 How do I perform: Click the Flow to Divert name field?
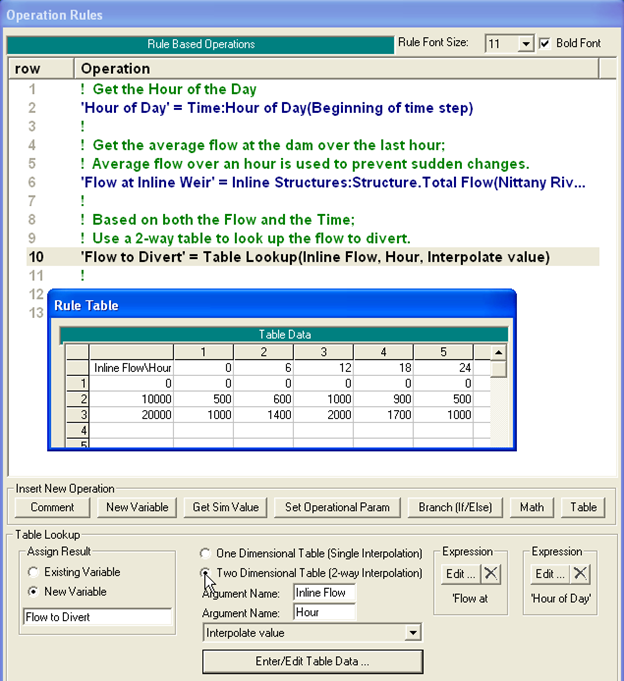tap(97, 617)
